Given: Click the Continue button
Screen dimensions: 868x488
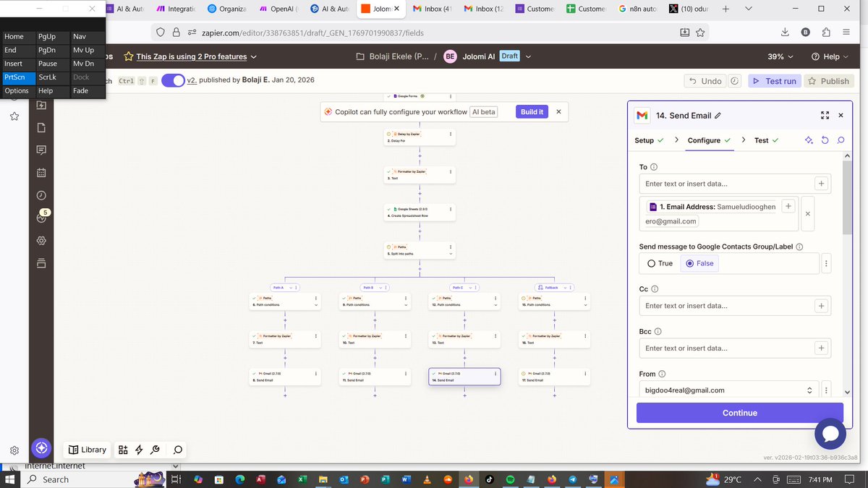Looking at the screenshot, I should [740, 413].
